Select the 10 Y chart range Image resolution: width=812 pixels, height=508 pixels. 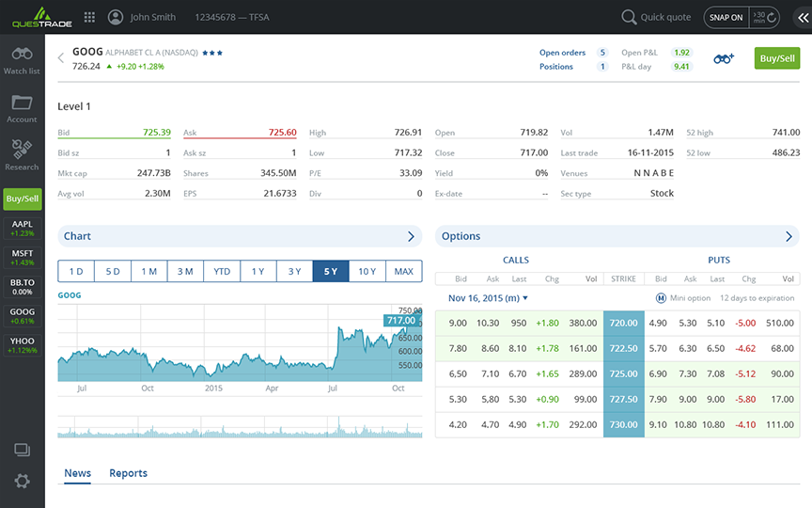tap(367, 271)
